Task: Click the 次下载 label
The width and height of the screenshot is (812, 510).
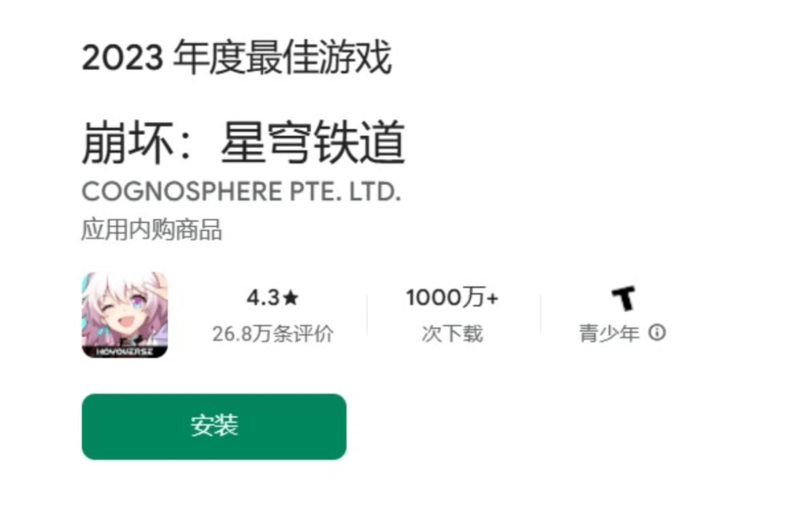Action: coord(452,333)
